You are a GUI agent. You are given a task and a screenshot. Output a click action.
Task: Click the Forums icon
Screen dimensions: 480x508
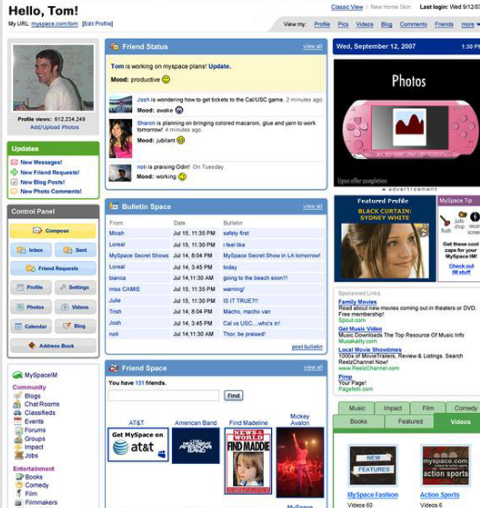click(x=19, y=430)
